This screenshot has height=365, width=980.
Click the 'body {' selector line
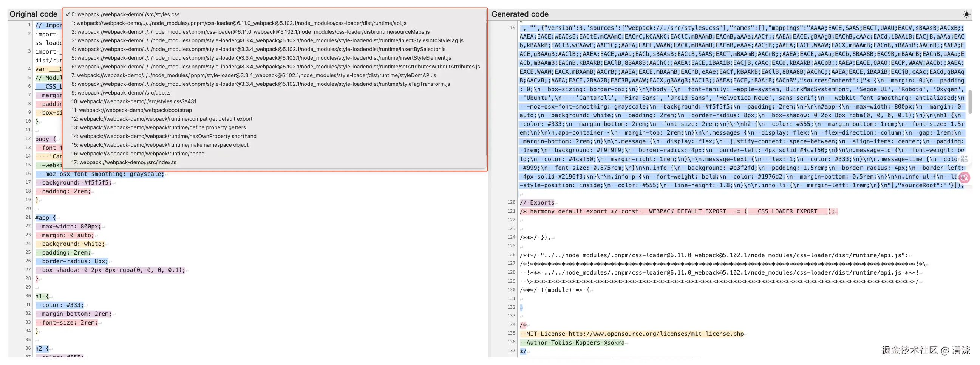(46, 139)
